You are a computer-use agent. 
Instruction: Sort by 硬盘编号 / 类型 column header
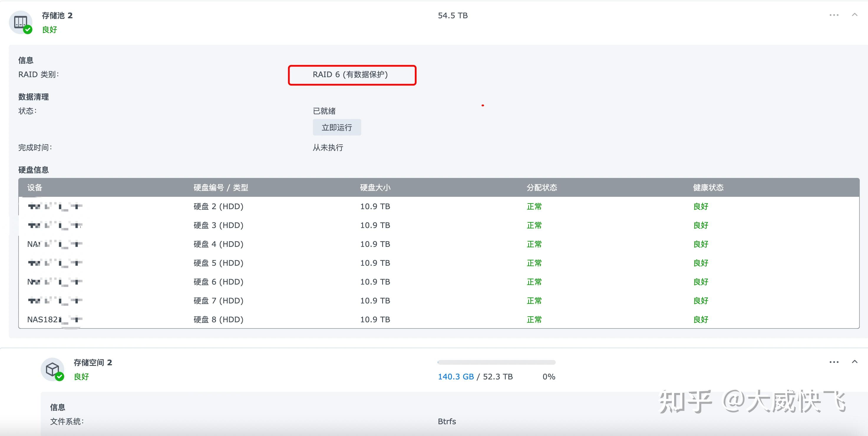(x=221, y=188)
